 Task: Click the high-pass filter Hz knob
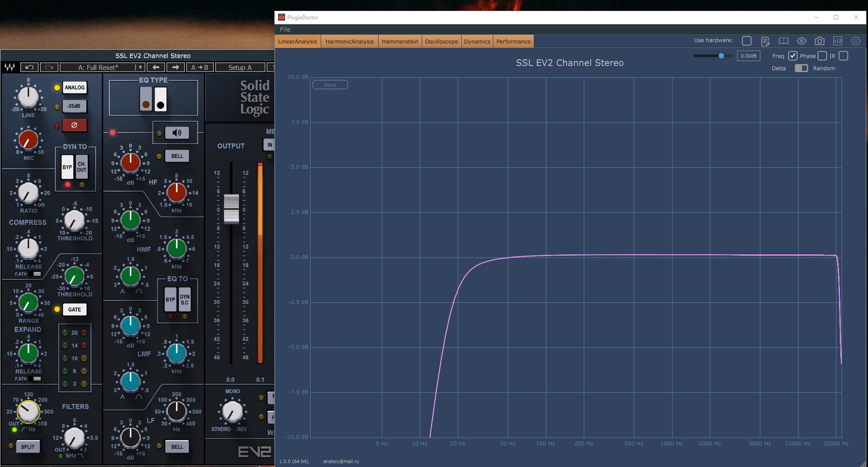coord(28,412)
